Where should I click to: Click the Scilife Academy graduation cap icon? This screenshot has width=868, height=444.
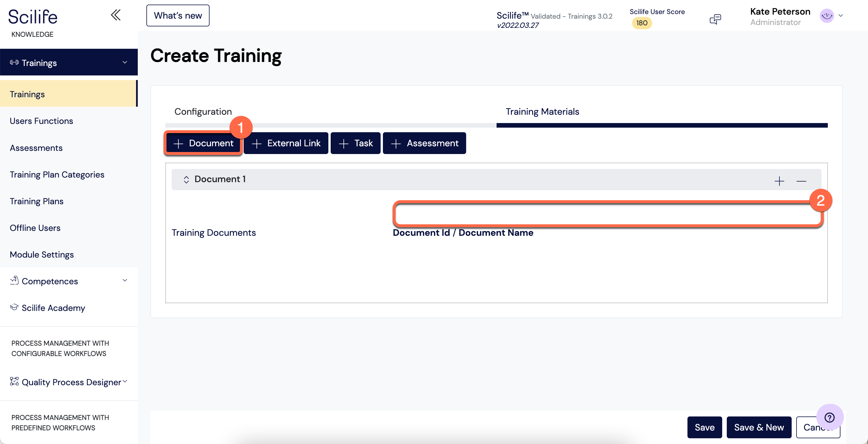tap(14, 307)
